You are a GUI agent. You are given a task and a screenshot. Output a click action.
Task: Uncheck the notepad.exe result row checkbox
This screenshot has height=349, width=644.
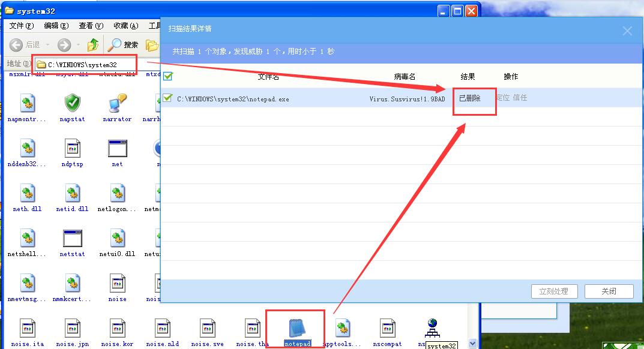(167, 98)
